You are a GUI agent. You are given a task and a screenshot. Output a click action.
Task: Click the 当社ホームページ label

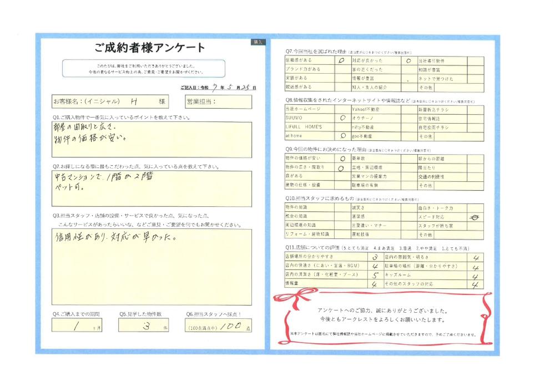tap(303, 109)
